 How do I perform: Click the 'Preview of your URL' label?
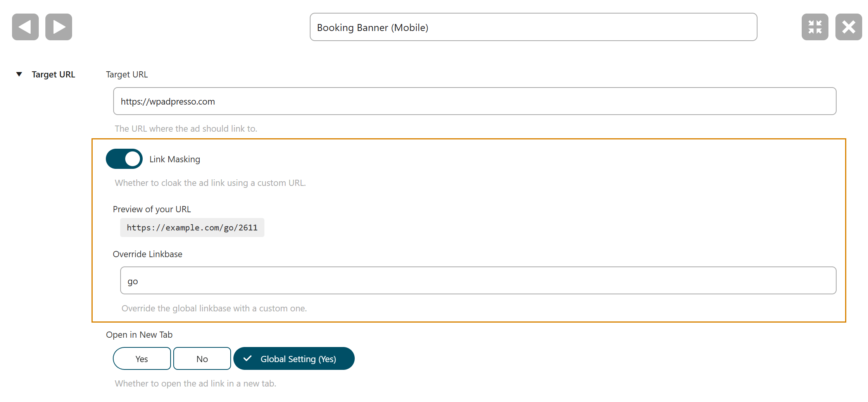click(152, 209)
